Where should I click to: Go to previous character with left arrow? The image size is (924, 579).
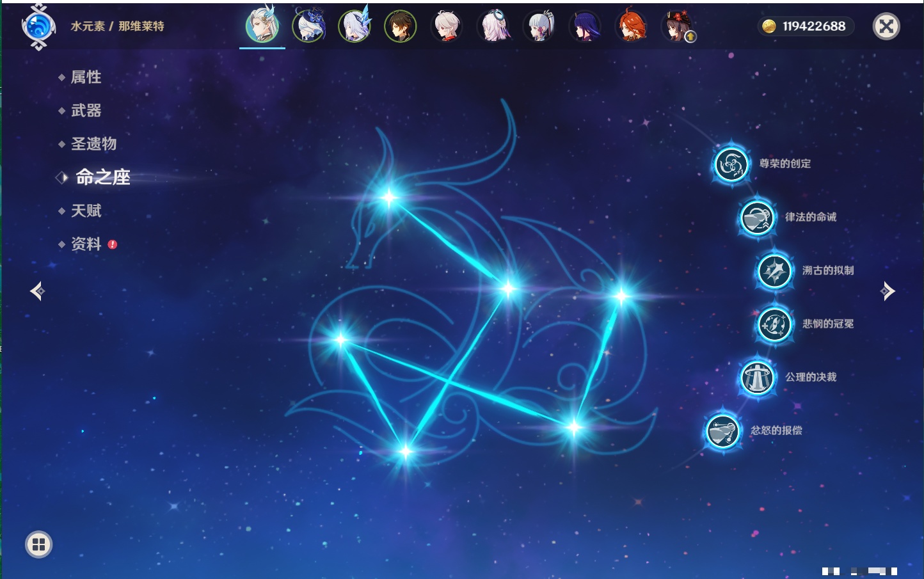click(37, 291)
